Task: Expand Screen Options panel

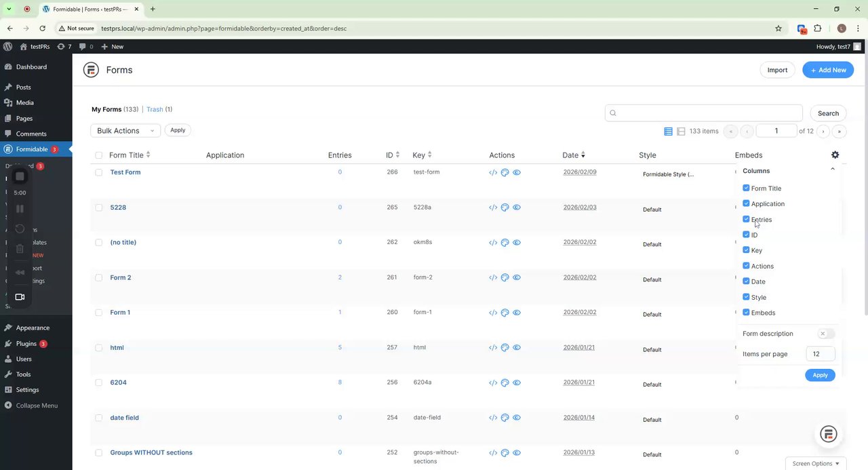Action: [816, 464]
